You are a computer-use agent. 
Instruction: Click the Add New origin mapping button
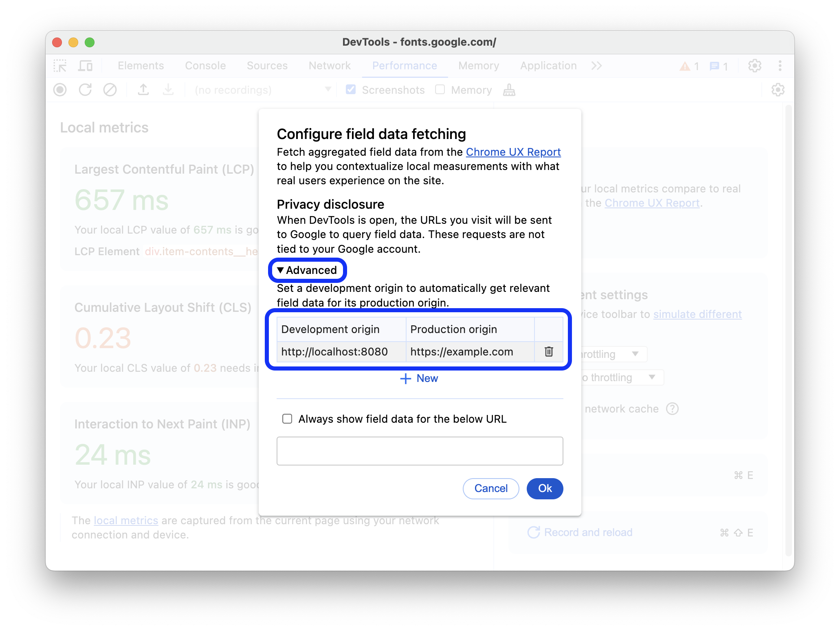419,378
